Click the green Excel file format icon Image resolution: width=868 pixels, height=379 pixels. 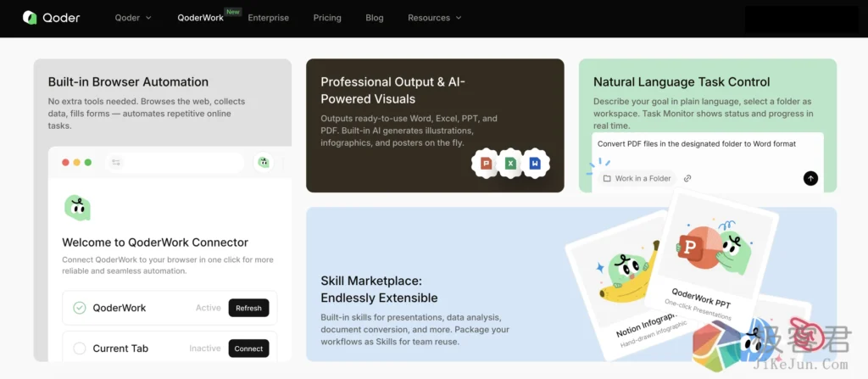pos(510,163)
